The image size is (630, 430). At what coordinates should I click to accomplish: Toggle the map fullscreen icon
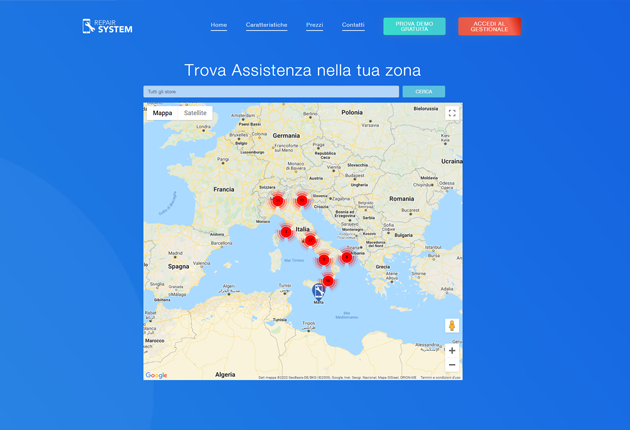click(x=452, y=113)
